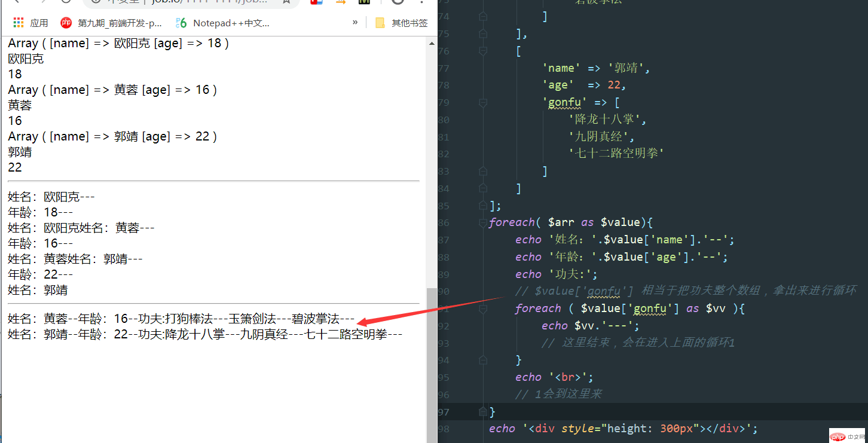Click the 'gonfu' => [ code line
868x443 pixels.
click(580, 102)
